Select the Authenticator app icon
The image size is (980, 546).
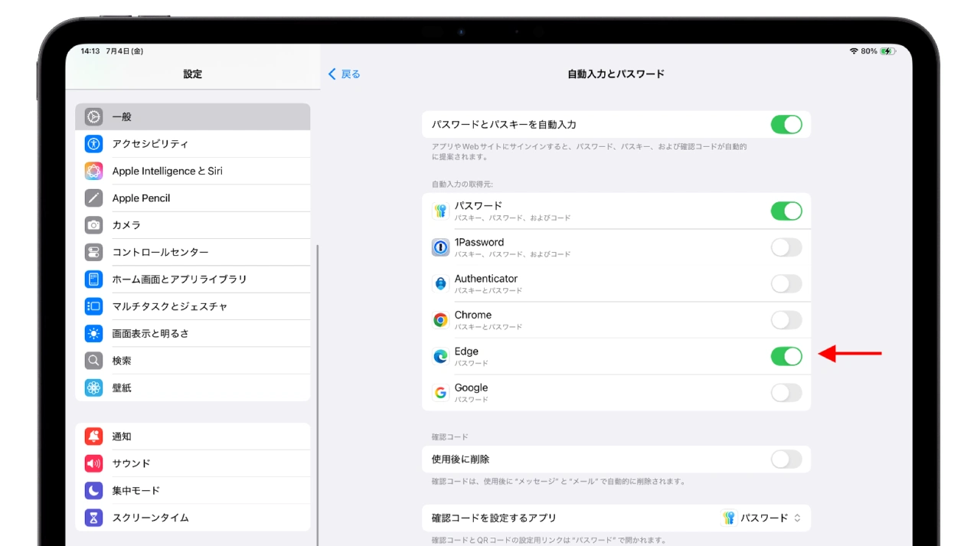click(x=440, y=284)
